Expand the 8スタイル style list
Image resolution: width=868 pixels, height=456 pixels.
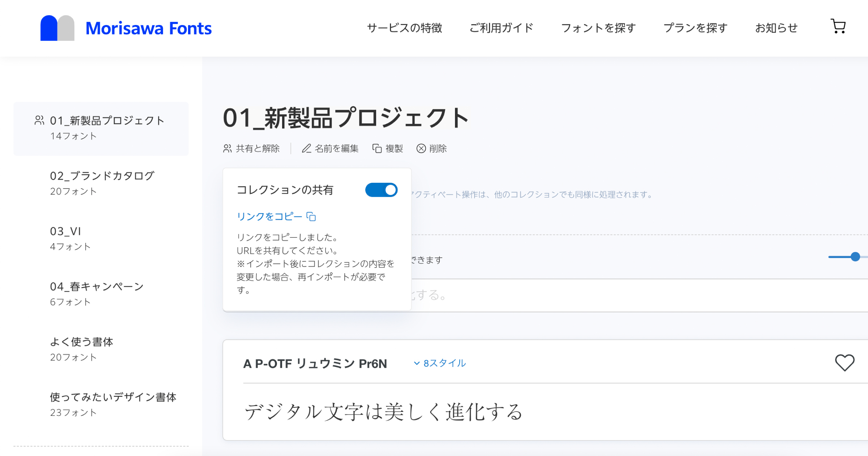tap(439, 363)
